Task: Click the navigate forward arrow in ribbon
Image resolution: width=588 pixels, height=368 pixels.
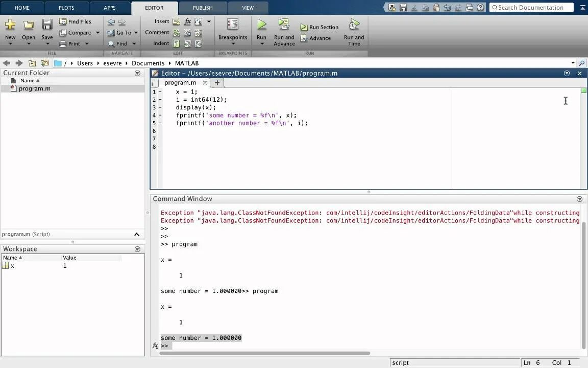Action: coord(122,22)
